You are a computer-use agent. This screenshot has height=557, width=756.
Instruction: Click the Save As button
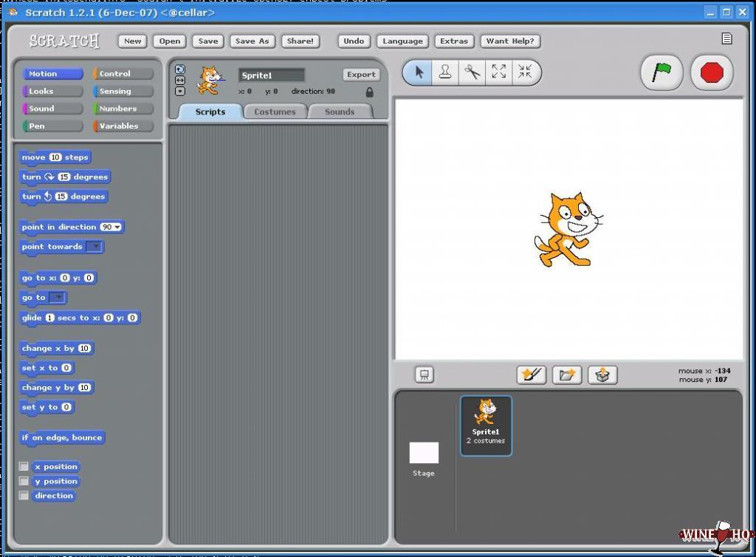pos(252,41)
